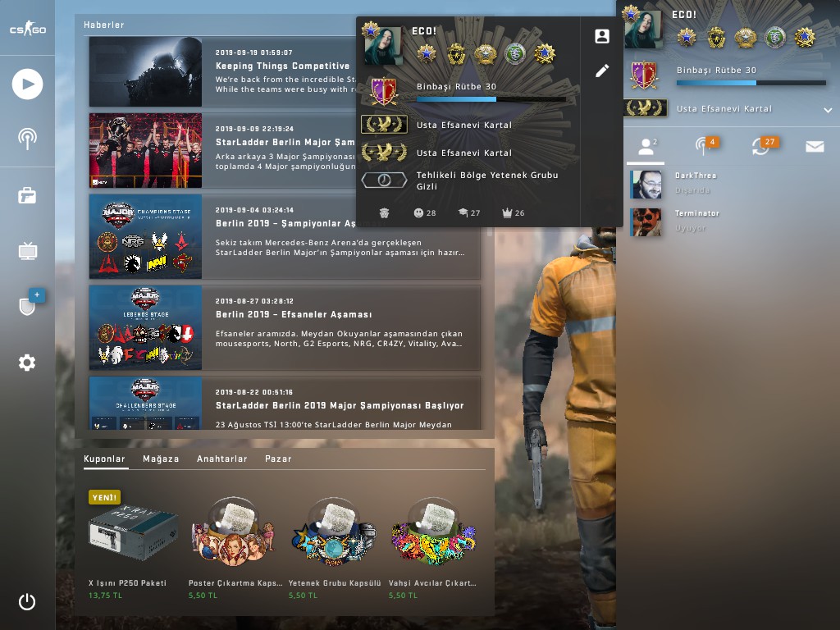
Task: Click the teacher commendation icon showing 27
Action: pos(469,212)
